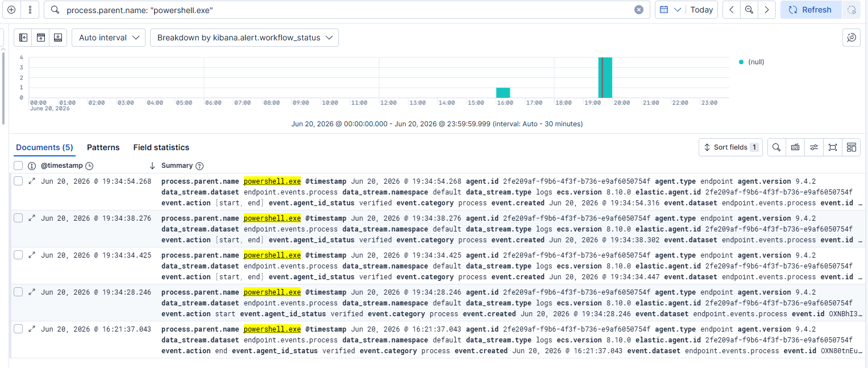Click the sort direction arrow in timestamp column
Screen dimensions: 868x368
[152, 166]
